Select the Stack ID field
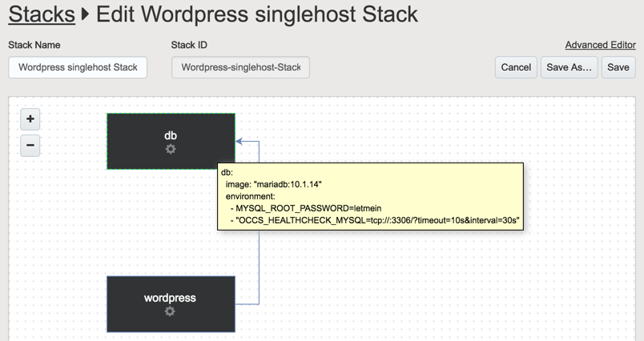Screen dimensions: 644x341 [240, 67]
